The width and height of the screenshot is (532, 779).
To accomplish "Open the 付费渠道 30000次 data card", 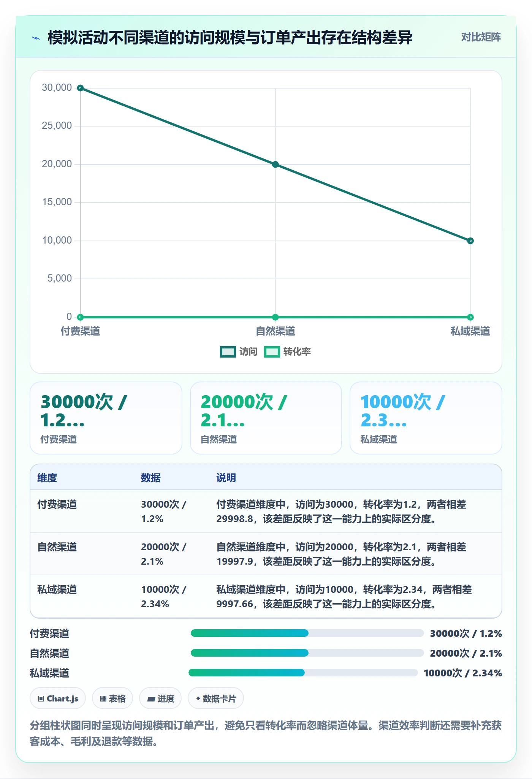I will pyautogui.click(x=106, y=418).
